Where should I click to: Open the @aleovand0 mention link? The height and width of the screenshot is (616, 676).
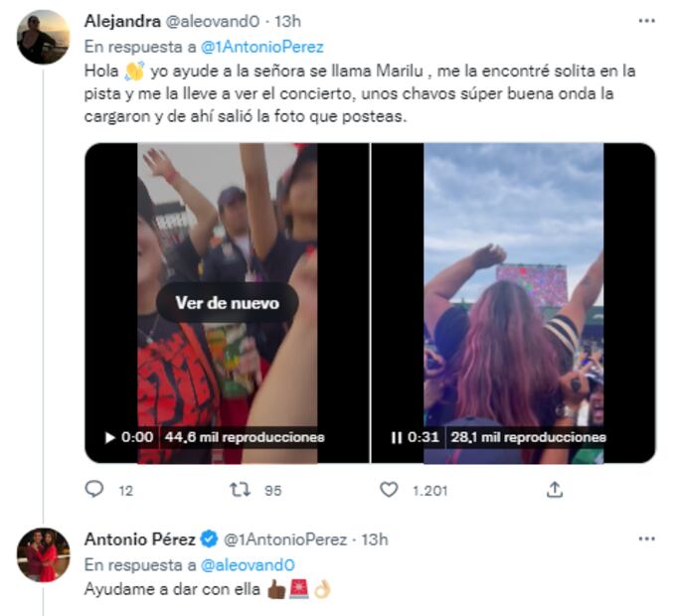pyautogui.click(x=243, y=564)
